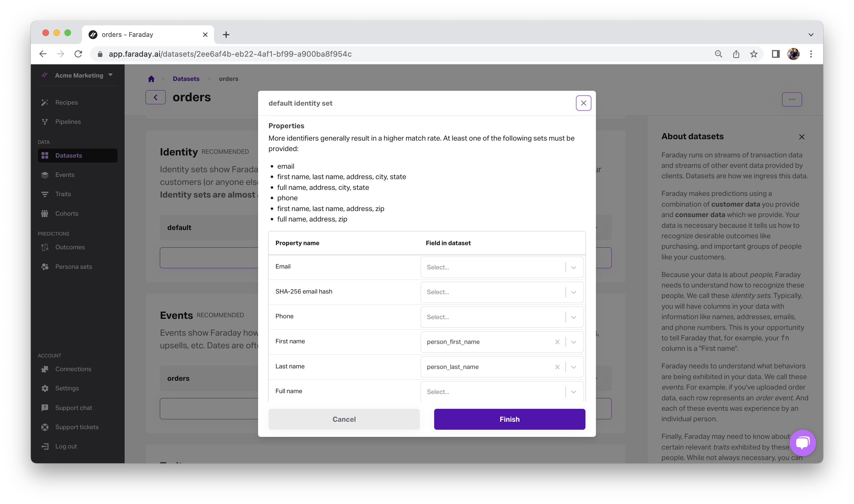Close the default identity set dialog
854x504 pixels.
click(x=583, y=103)
